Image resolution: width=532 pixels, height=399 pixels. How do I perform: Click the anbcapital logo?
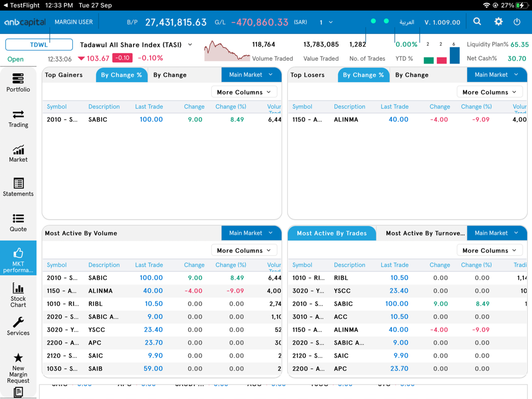tap(24, 22)
